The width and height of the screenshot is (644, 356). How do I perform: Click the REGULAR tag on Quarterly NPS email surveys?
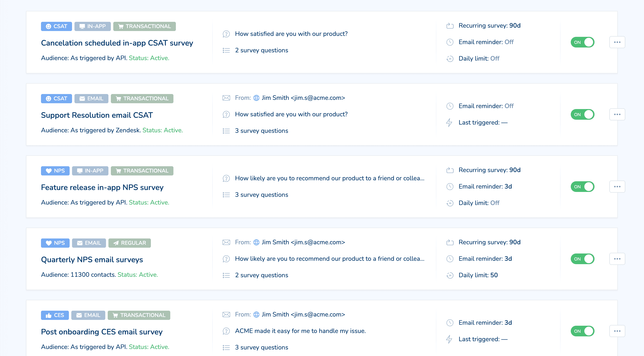click(130, 243)
